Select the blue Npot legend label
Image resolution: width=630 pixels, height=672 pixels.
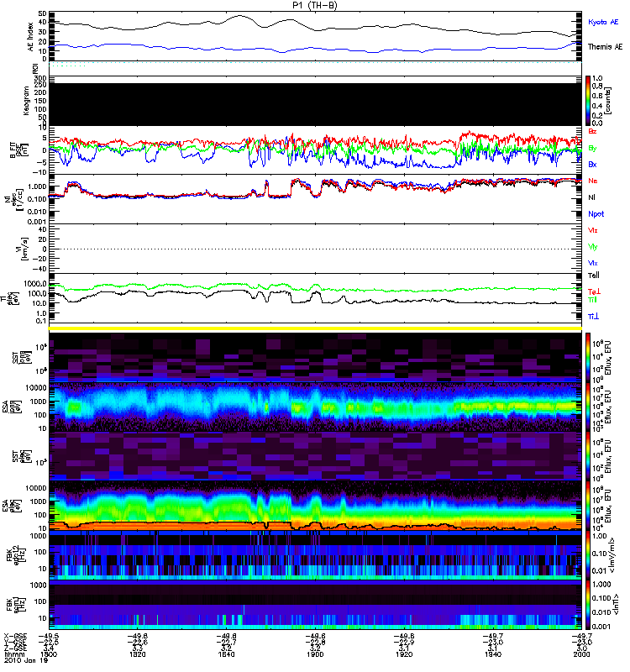pyautogui.click(x=596, y=214)
